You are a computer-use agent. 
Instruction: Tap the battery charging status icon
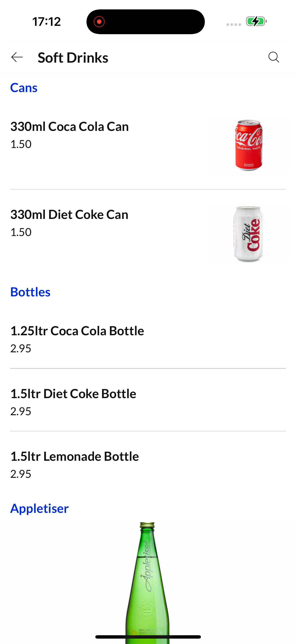coord(256,22)
